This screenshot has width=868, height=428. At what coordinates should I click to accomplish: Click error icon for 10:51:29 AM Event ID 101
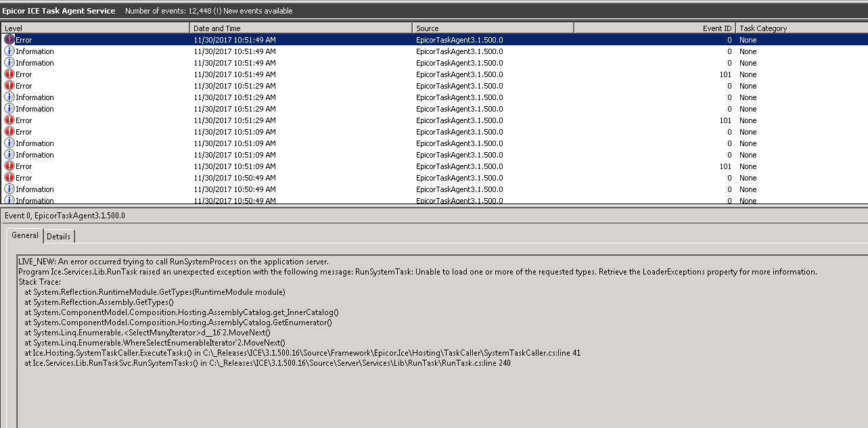[x=9, y=120]
